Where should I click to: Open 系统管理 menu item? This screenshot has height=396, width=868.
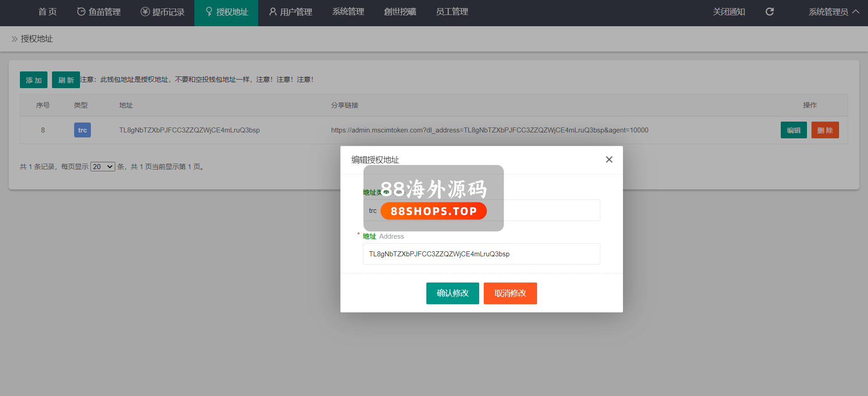[348, 12]
